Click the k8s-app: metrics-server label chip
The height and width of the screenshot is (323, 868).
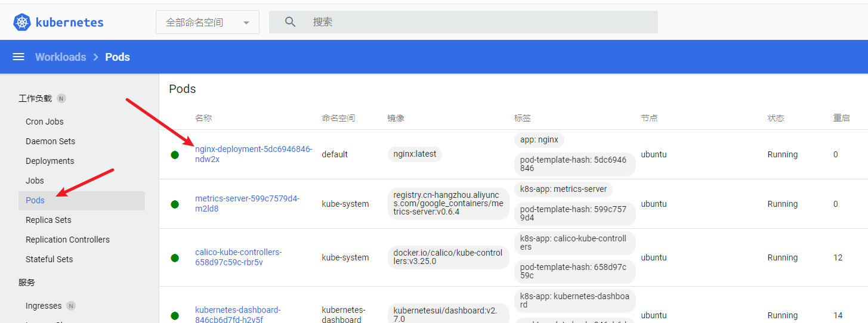pyautogui.click(x=563, y=189)
